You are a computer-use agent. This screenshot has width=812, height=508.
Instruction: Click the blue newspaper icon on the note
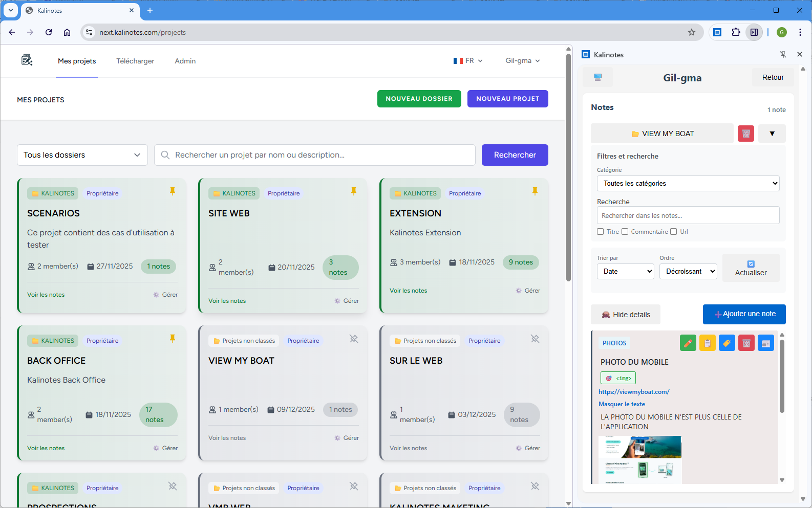coord(765,343)
